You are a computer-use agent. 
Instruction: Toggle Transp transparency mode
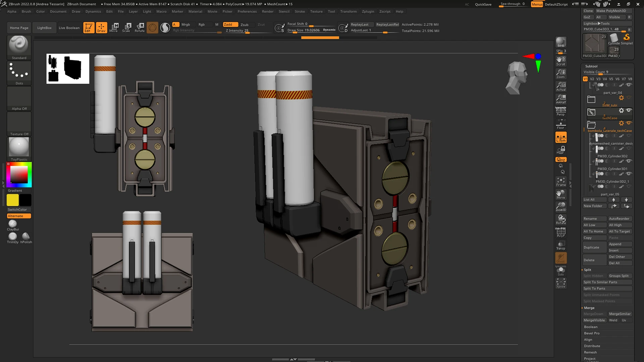coord(561,245)
